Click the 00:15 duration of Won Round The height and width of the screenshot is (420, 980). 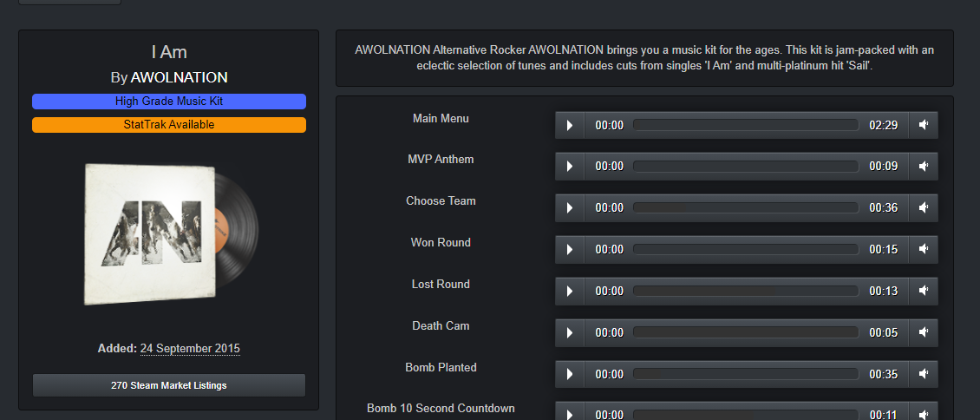(x=883, y=250)
